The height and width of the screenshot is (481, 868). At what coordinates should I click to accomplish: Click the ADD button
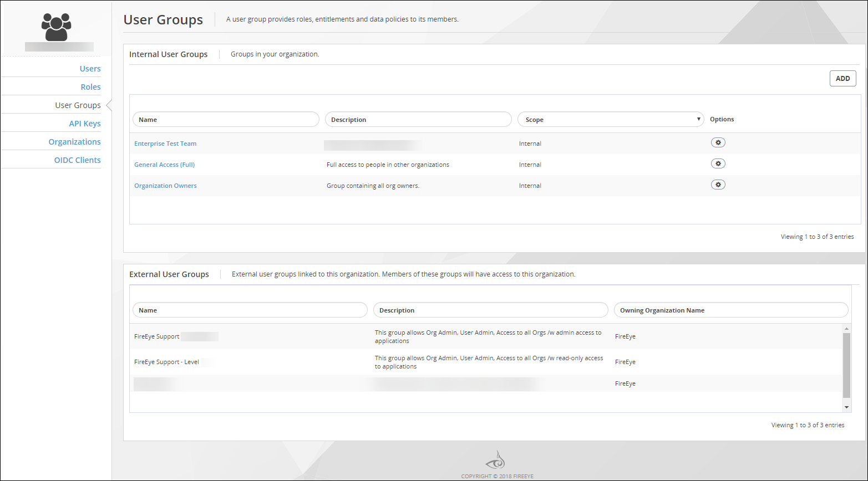click(842, 79)
